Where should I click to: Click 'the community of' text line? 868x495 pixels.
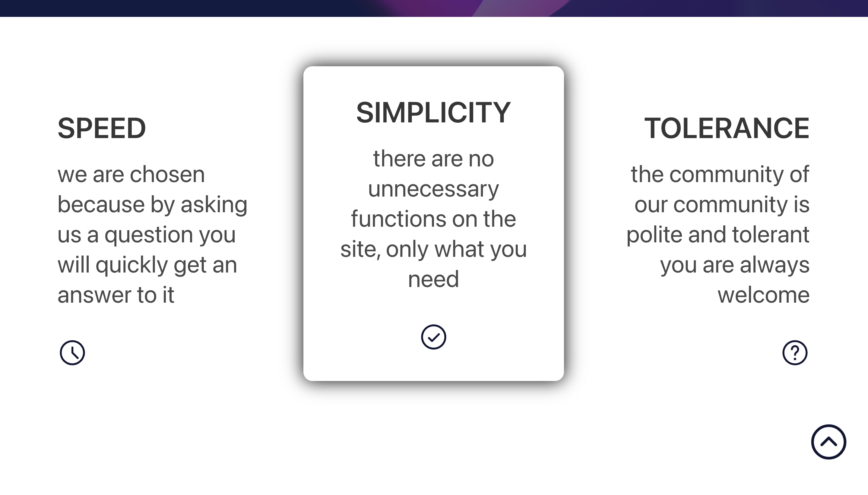click(720, 175)
